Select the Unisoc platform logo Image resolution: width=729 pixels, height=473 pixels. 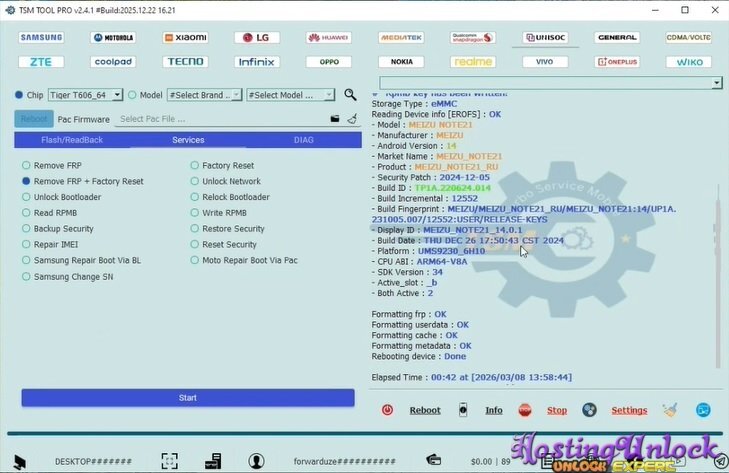(545, 37)
